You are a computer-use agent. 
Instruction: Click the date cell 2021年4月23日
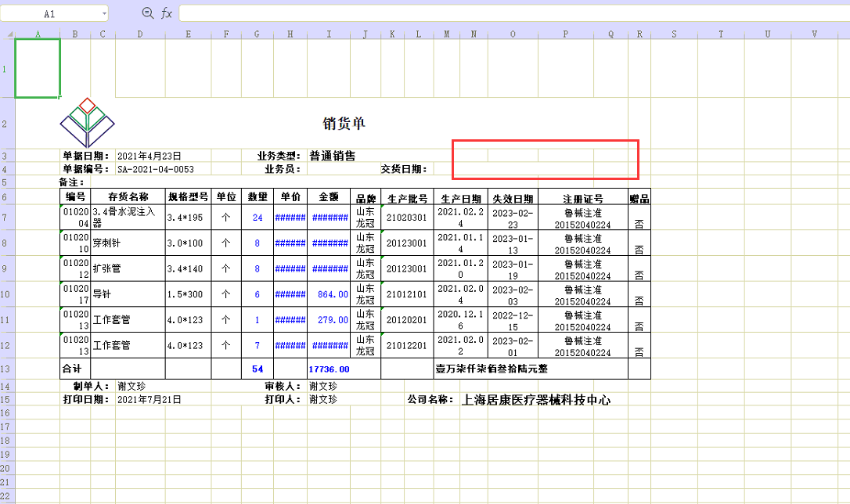pos(149,156)
